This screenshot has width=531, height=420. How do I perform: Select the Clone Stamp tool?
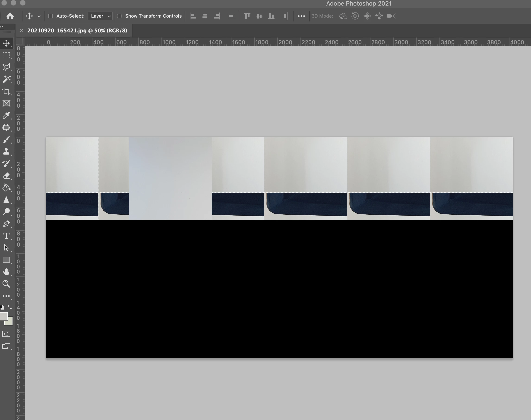(6, 151)
